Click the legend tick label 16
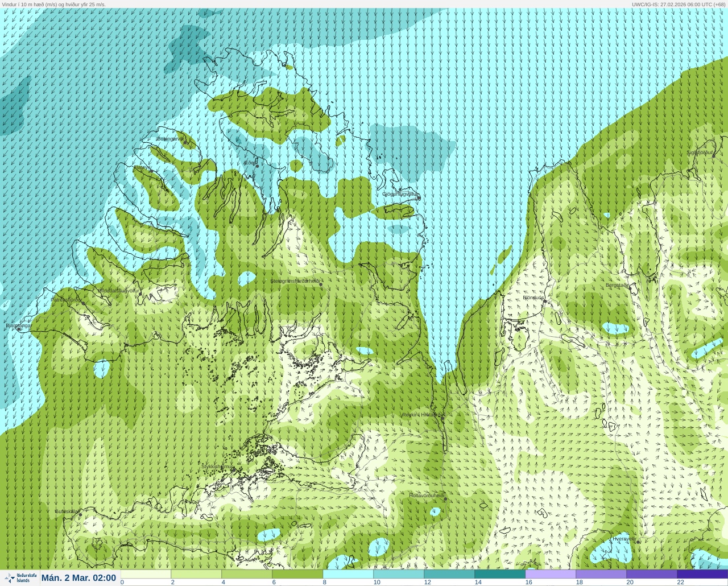Image resolution: width=728 pixels, height=586 pixels. pos(528,582)
